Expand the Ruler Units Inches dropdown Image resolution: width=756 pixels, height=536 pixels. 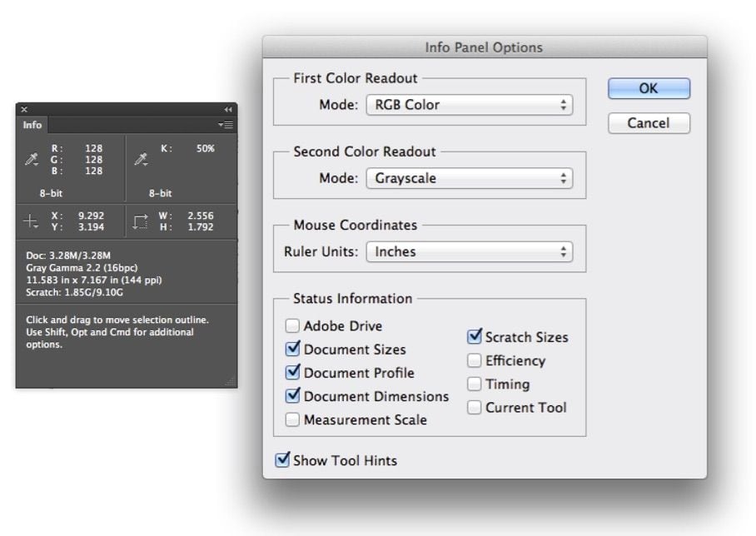pos(470,251)
